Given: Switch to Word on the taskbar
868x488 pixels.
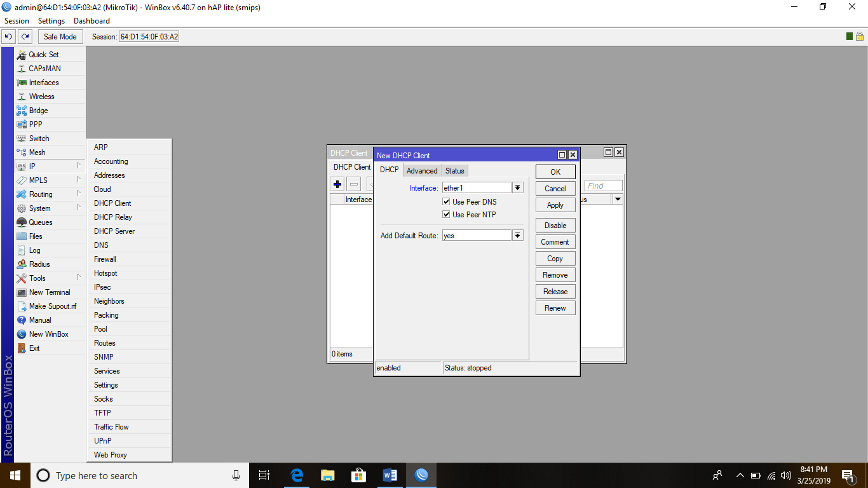Looking at the screenshot, I should (390, 475).
